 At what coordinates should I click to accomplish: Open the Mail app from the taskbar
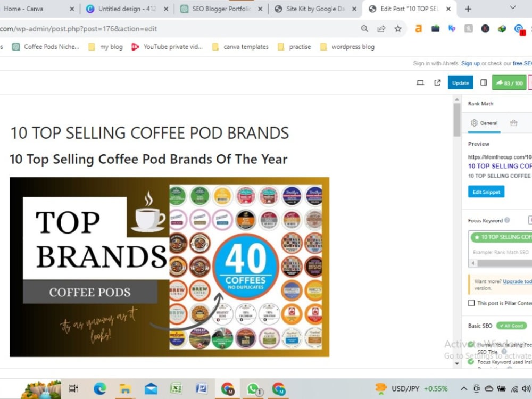tap(151, 388)
